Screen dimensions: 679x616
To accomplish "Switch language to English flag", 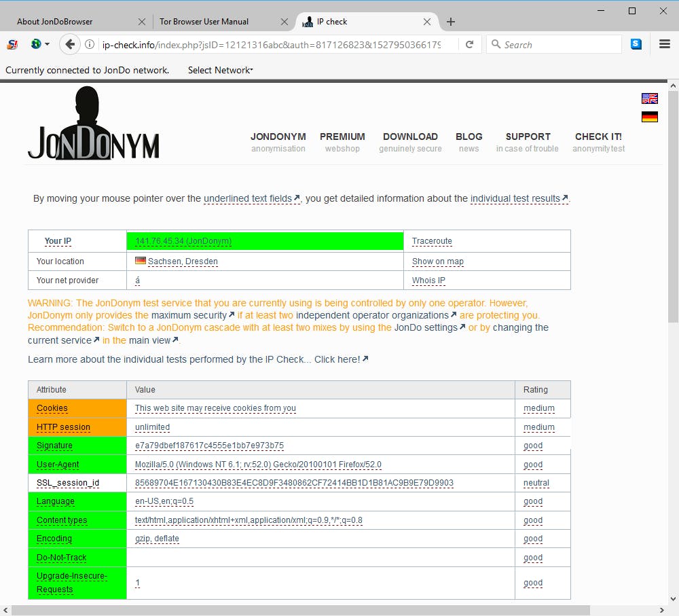I will coord(650,98).
